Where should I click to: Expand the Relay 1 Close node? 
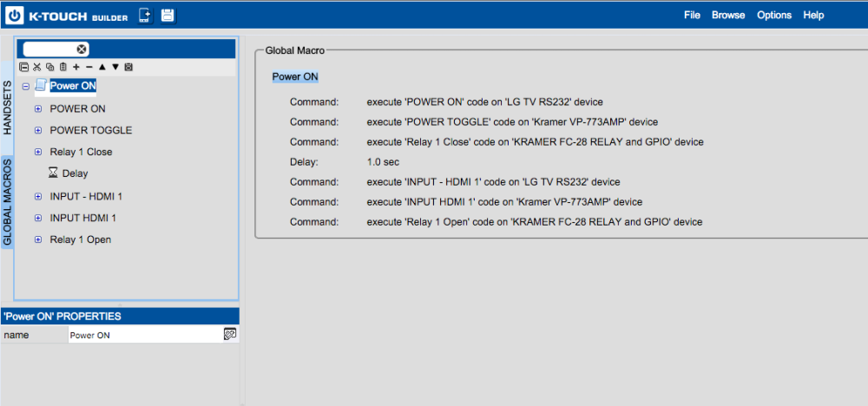pyautogui.click(x=38, y=152)
